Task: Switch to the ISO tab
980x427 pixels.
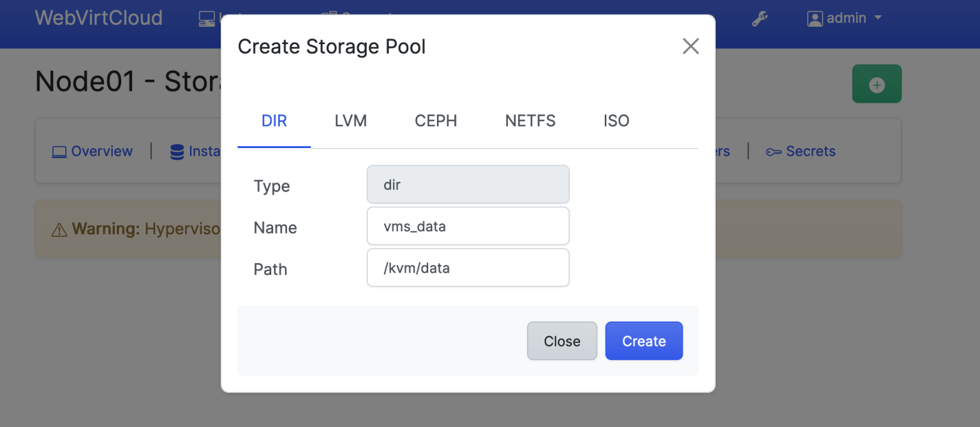Action: (616, 121)
